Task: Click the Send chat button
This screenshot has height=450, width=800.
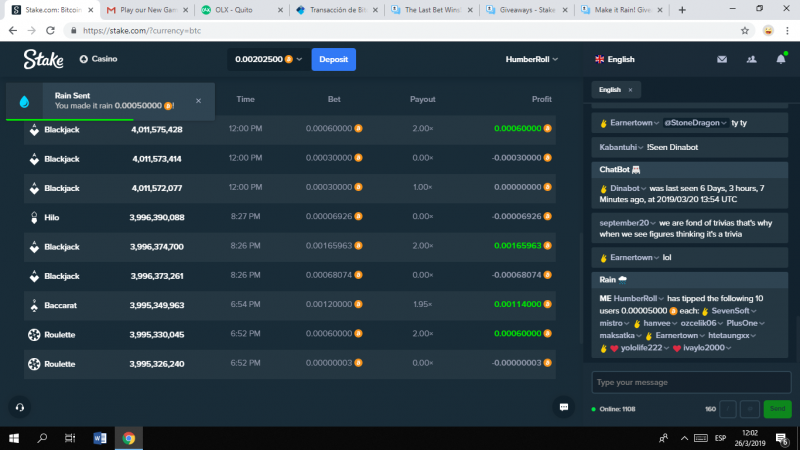Action: pos(778,409)
